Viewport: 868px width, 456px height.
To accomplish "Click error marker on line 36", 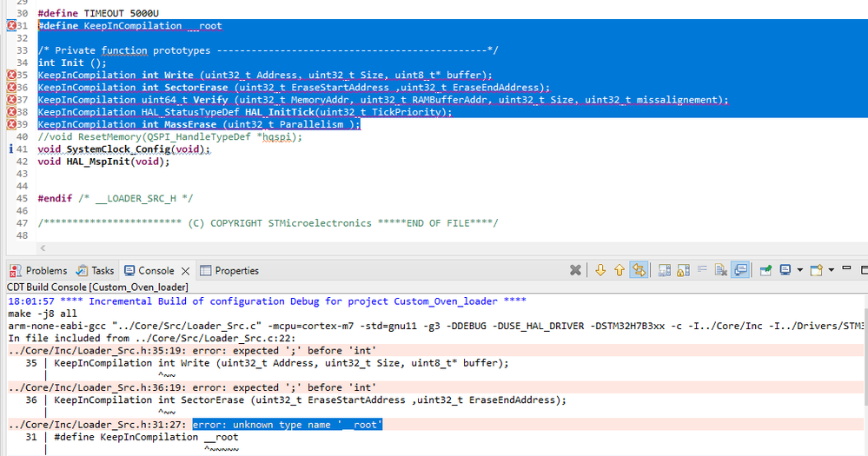I will pyautogui.click(x=11, y=88).
